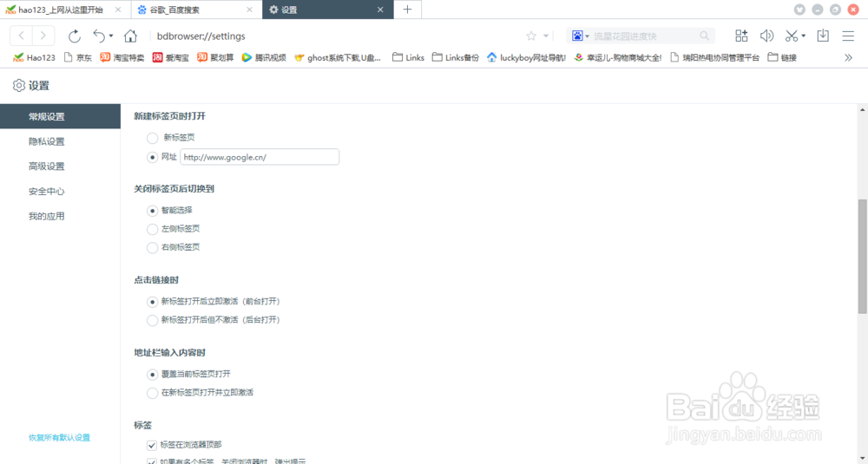Select the 智能选择 radio option
Screen dimensions: 868x464
[152, 211]
